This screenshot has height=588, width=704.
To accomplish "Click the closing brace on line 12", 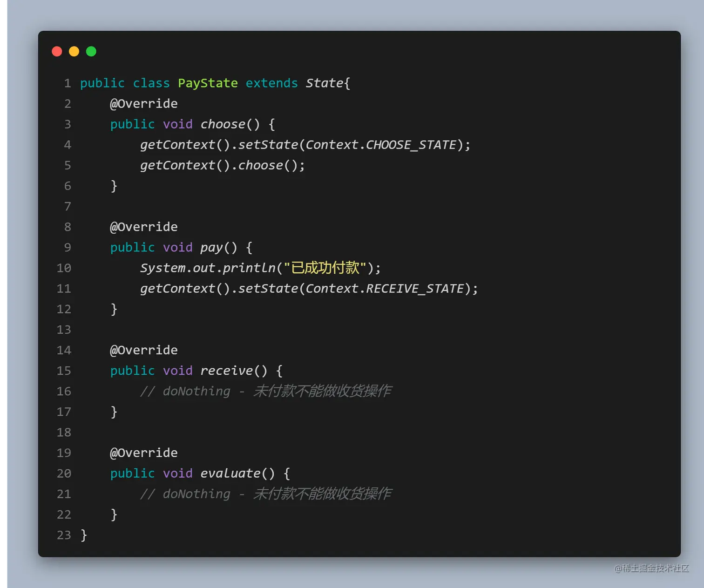I will pyautogui.click(x=114, y=309).
